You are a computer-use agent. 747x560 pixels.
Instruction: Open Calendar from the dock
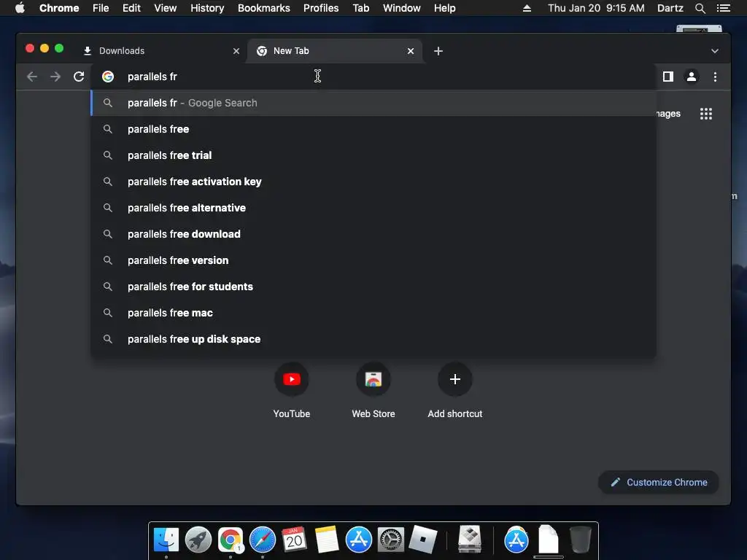click(x=294, y=540)
